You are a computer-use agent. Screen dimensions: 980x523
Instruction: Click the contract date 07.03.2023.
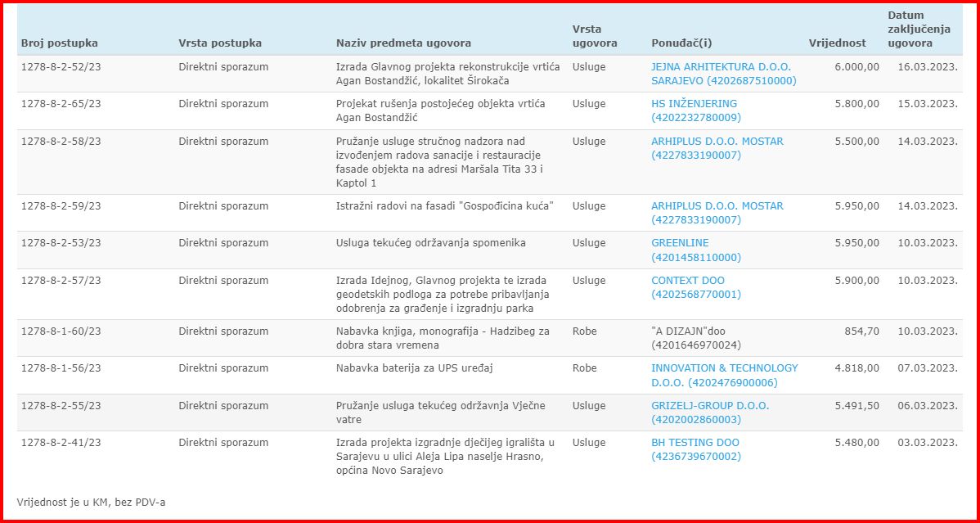(928, 368)
